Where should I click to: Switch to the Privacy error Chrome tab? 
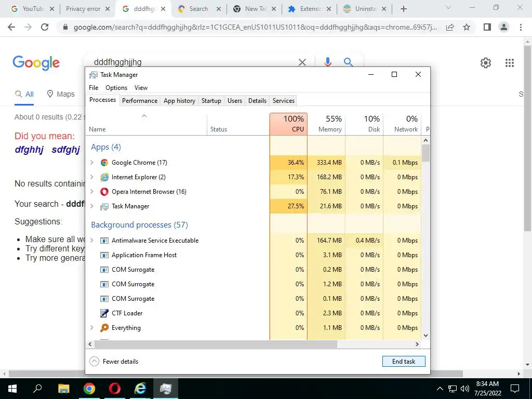[87, 9]
